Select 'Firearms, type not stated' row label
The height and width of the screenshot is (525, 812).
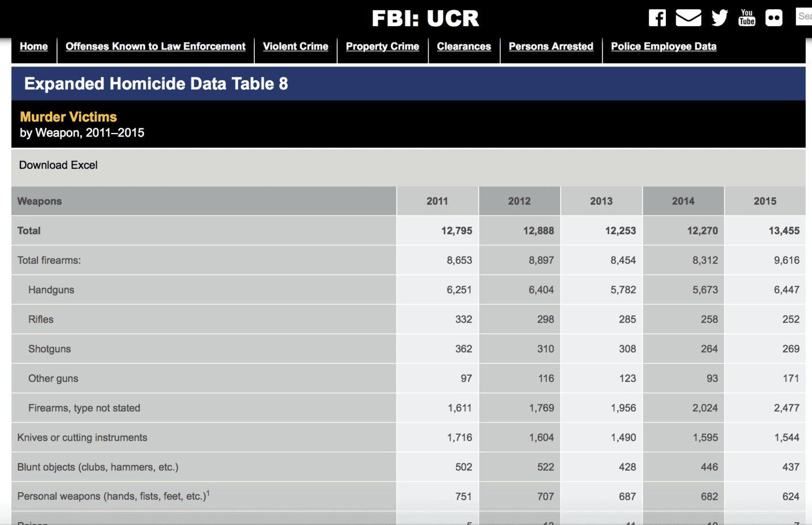coord(84,408)
